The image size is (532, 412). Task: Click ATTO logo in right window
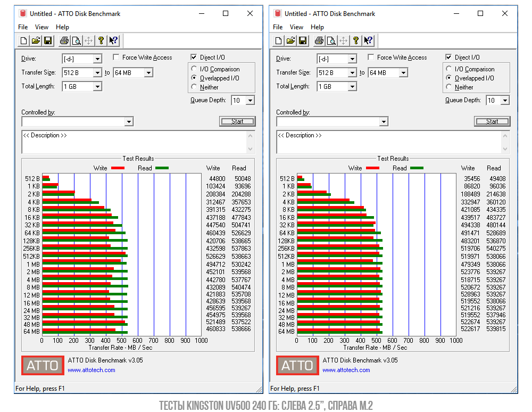pyautogui.click(x=297, y=366)
